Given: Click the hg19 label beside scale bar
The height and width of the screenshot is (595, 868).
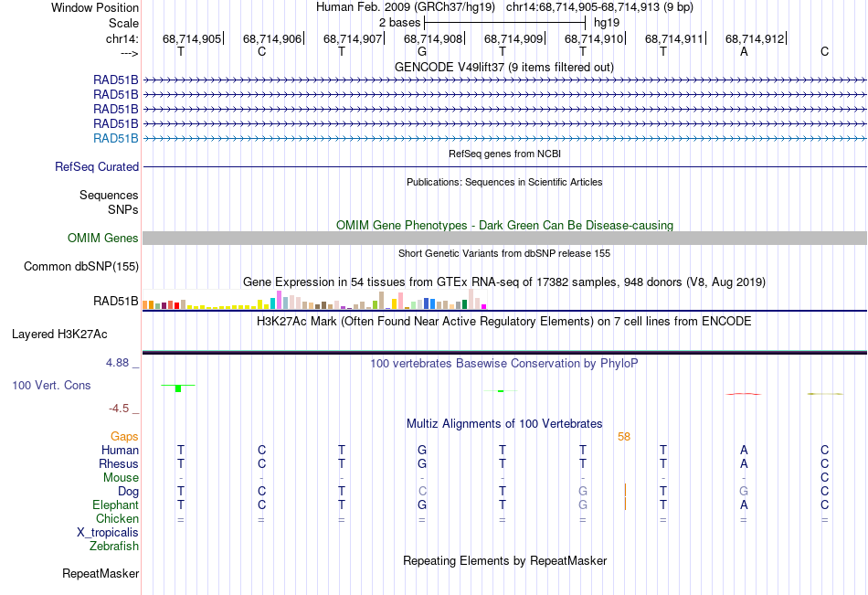Looking at the screenshot, I should pos(607,23).
